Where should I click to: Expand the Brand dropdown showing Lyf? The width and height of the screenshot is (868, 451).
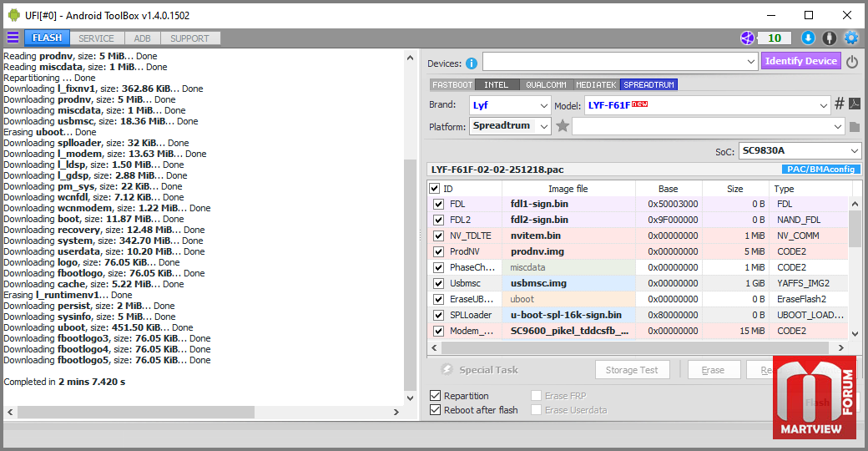510,105
